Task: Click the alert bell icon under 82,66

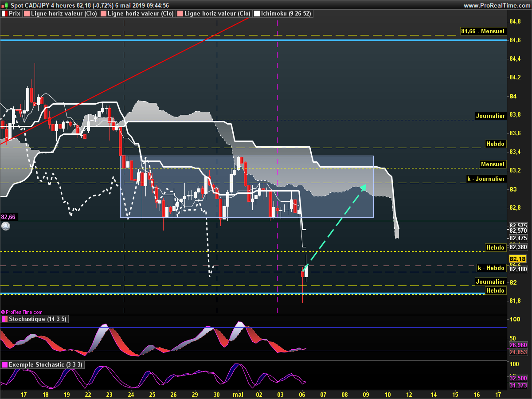Action: tap(6, 226)
